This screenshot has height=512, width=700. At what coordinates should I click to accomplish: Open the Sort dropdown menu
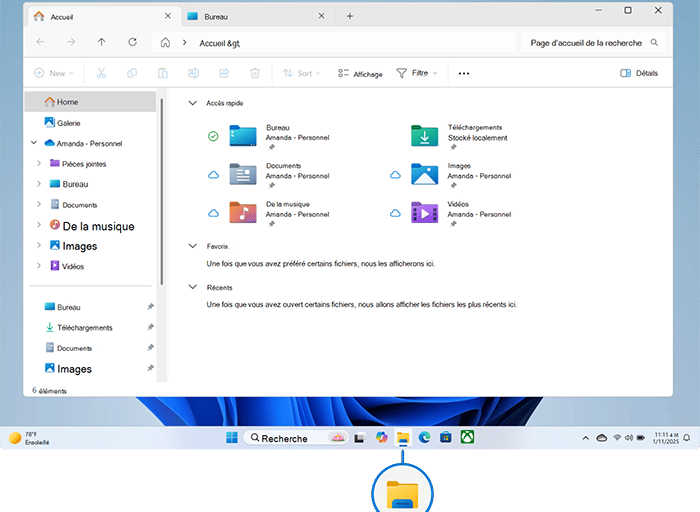click(301, 73)
